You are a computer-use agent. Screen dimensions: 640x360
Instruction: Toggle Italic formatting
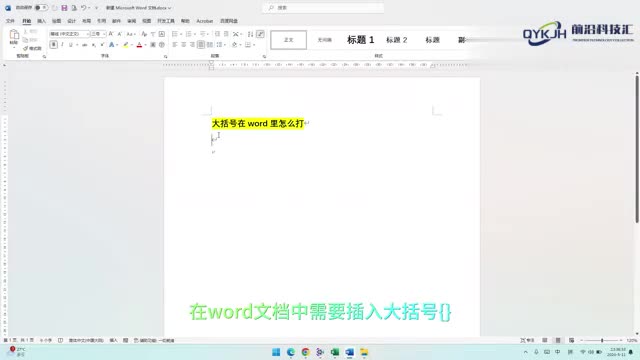pyautogui.click(x=62, y=44)
